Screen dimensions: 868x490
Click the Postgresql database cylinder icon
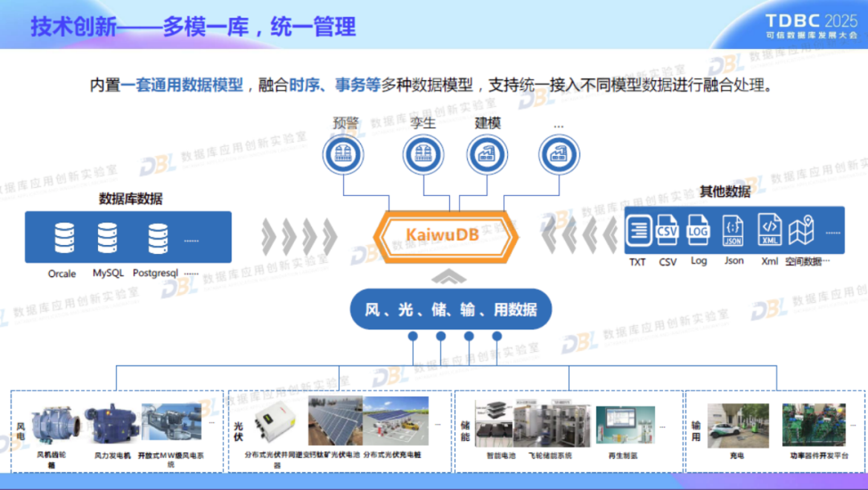[158, 239]
